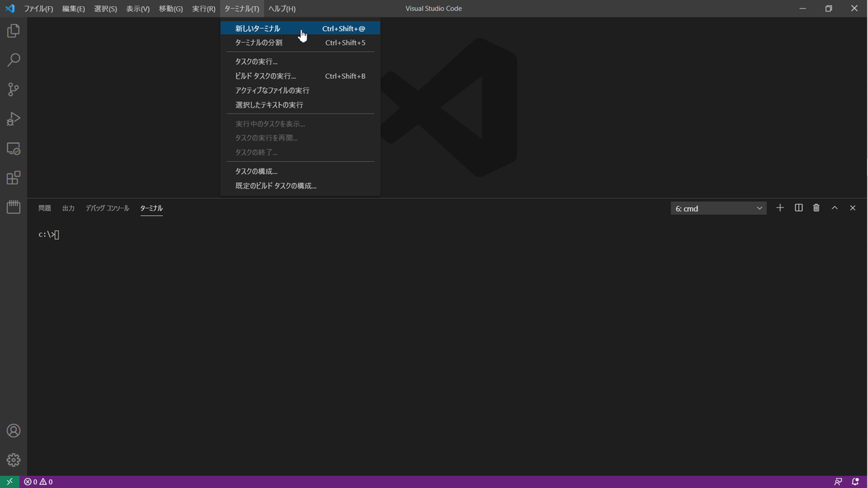The image size is (868, 488).
Task: Open the 編集(E) menu
Action: (73, 9)
